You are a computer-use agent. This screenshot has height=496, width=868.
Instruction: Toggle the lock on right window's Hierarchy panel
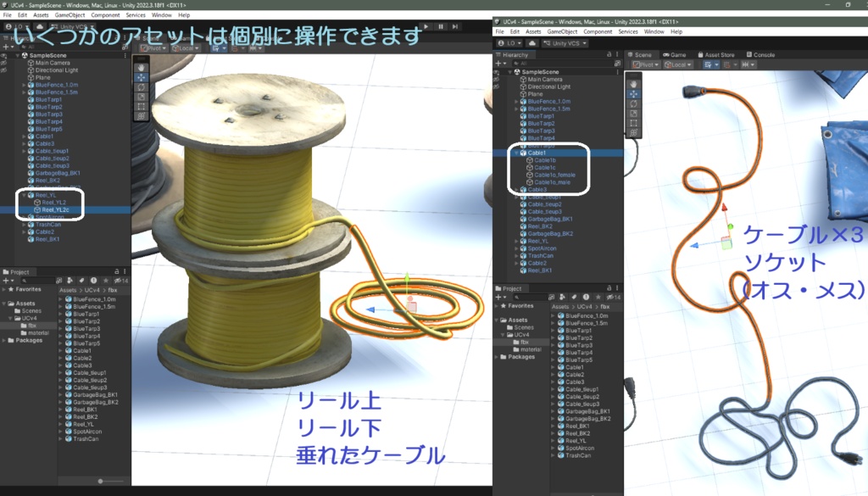pos(609,55)
